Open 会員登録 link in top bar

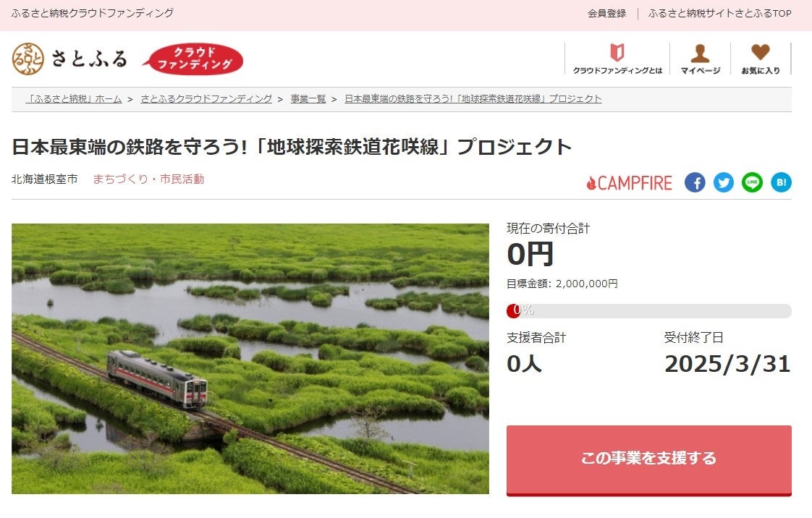[x=607, y=14]
